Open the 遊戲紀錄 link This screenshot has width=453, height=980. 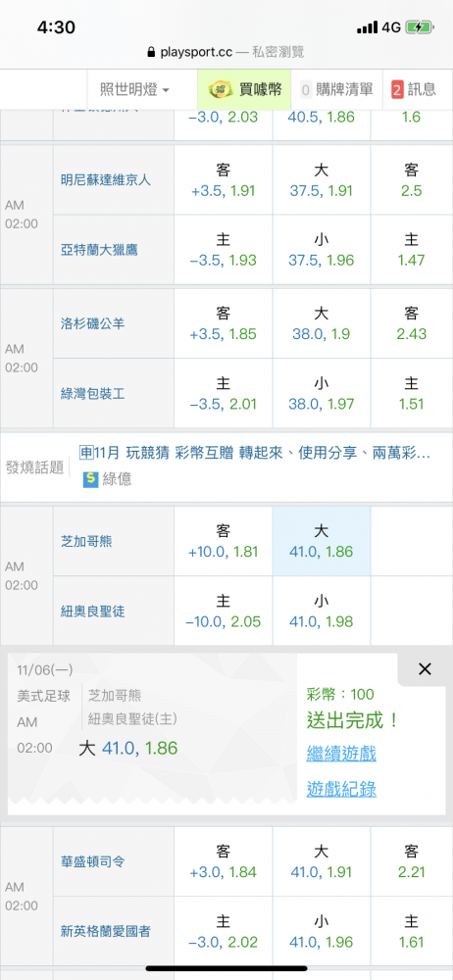coord(341,789)
